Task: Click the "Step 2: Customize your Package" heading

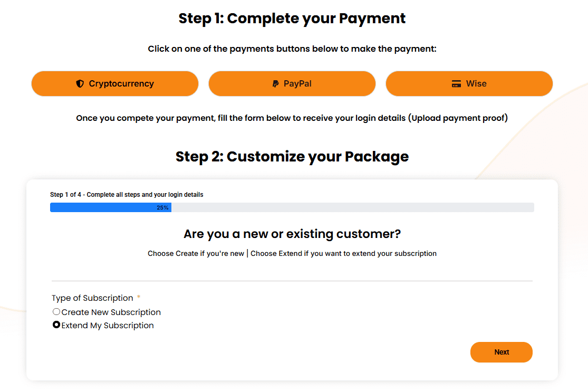Action: coord(292,157)
